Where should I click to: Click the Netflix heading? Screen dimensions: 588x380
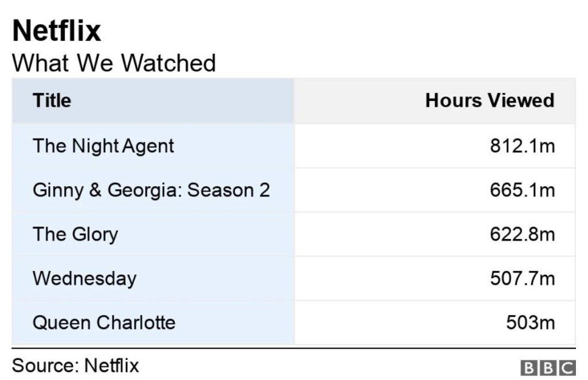point(57,30)
